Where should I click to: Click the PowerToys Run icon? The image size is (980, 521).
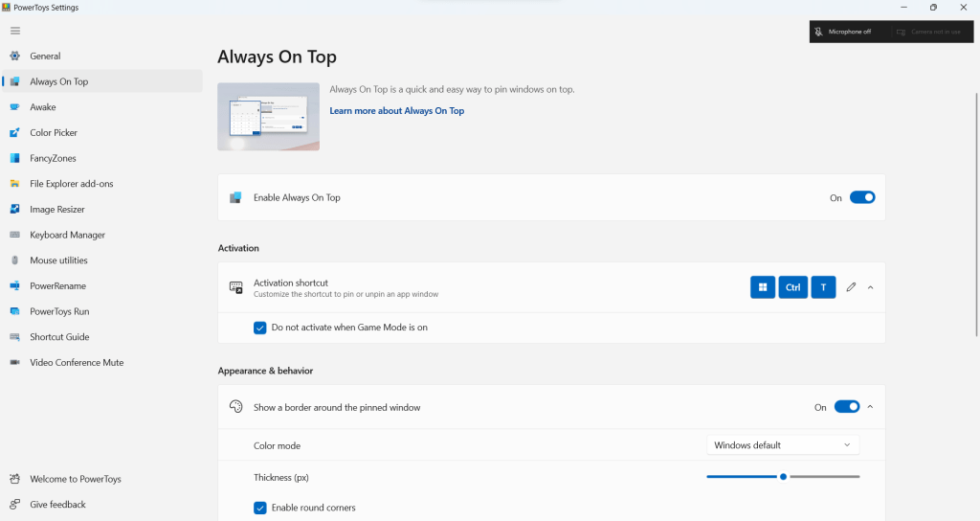pos(15,311)
